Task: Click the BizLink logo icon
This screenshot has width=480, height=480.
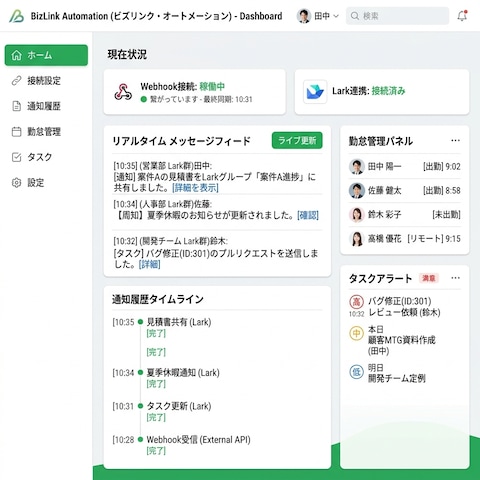Action: tap(17, 16)
